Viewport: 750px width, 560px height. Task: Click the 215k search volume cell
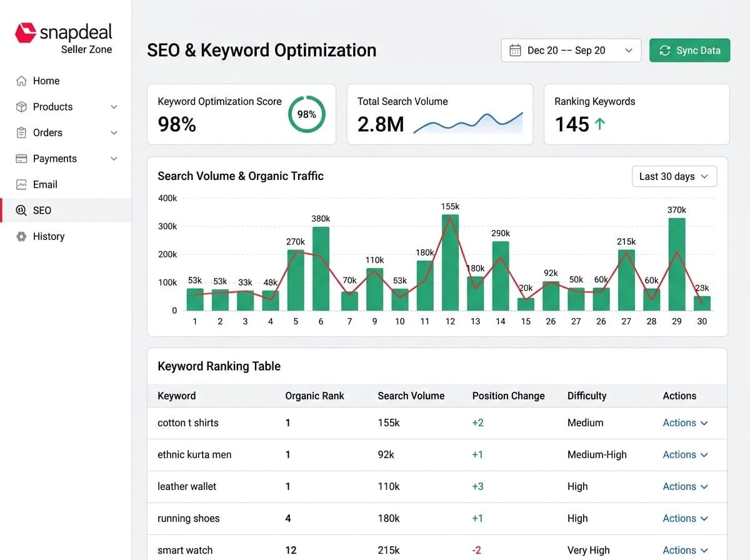click(x=389, y=551)
